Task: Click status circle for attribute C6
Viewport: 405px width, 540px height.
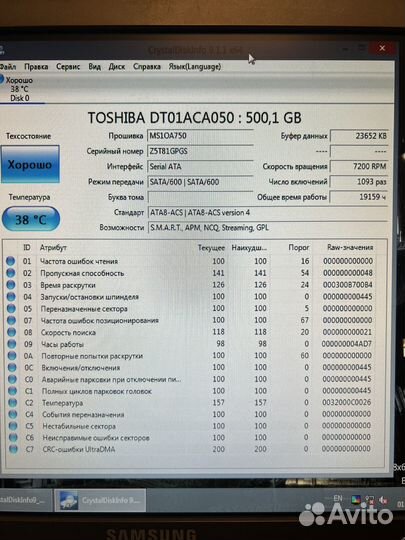Action: 13,438
